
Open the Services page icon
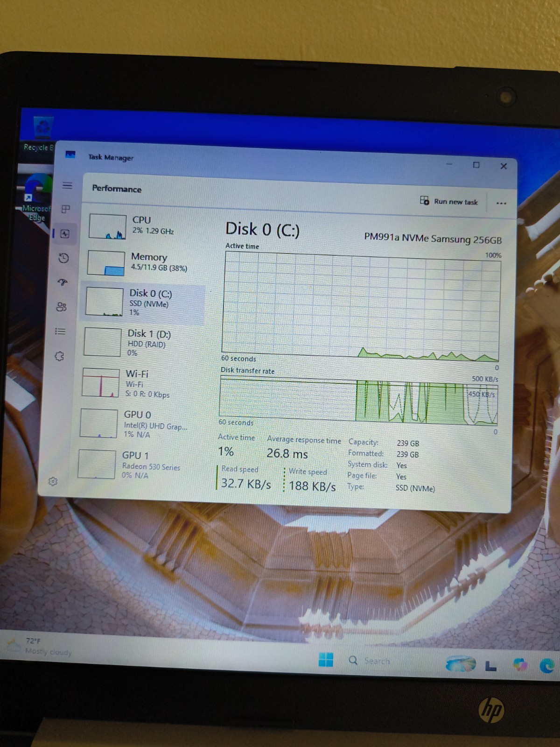tap(59, 356)
